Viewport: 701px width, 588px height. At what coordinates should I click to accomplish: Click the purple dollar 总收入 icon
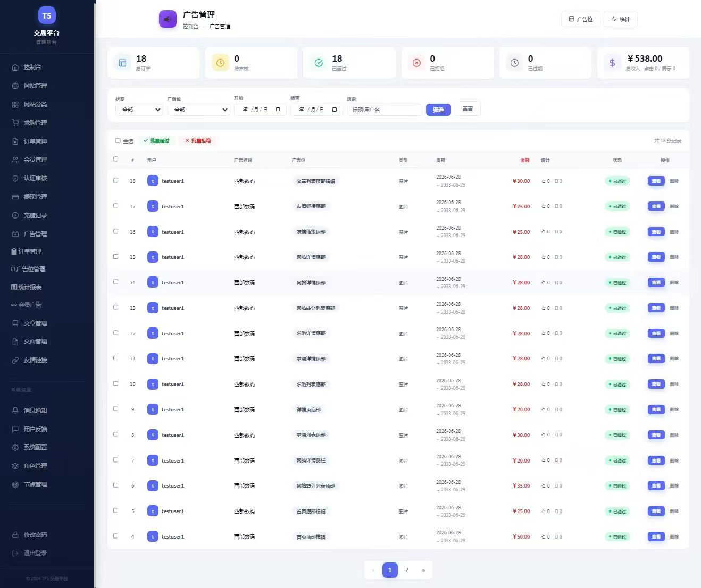click(612, 63)
